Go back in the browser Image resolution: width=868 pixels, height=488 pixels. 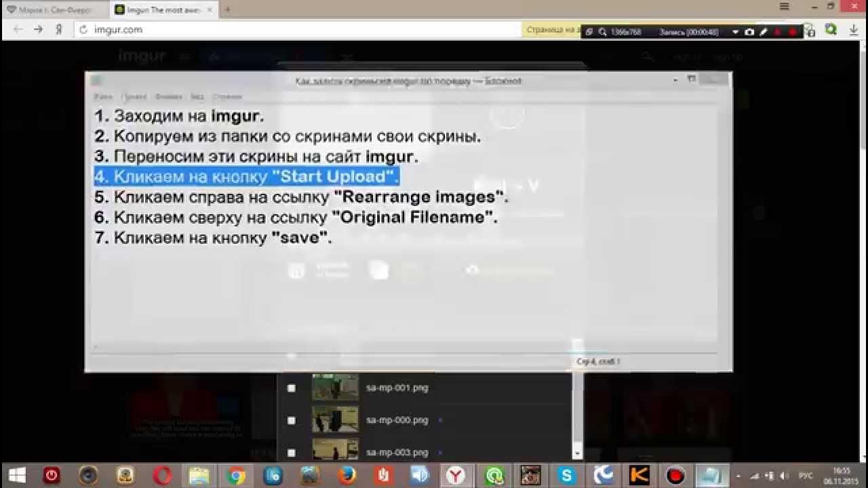18,30
